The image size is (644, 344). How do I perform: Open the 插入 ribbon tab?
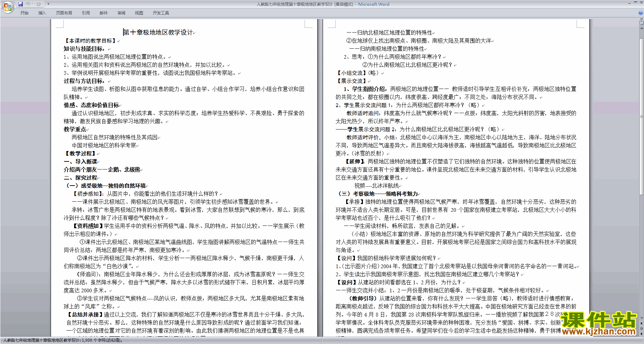(x=42, y=13)
